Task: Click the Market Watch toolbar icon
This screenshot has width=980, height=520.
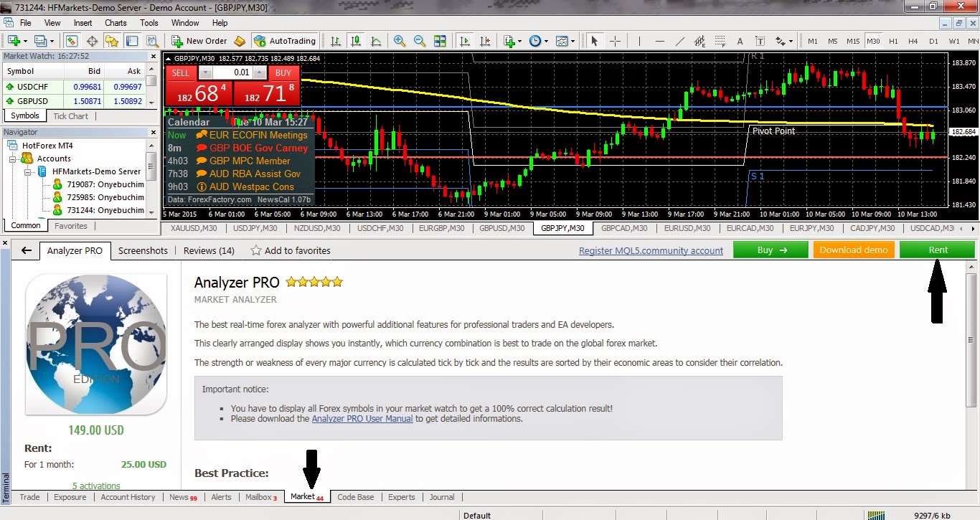Action: (x=71, y=41)
